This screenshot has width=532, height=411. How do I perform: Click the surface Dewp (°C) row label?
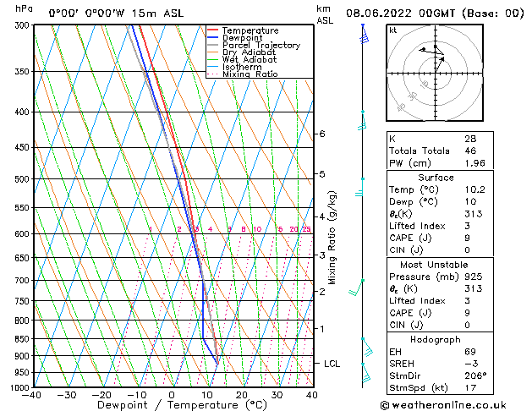414,202
